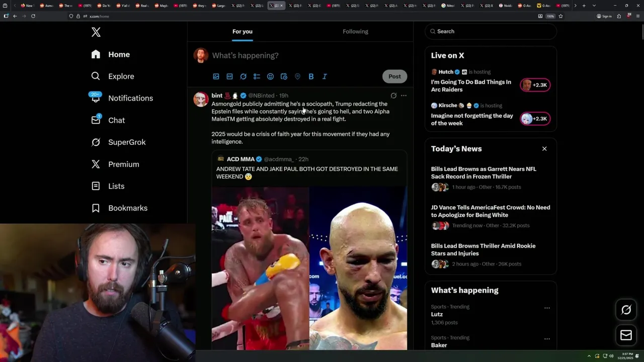Open the list all tabs dropdown
Viewport: 644px width, 362px height.
(x=594, y=6)
